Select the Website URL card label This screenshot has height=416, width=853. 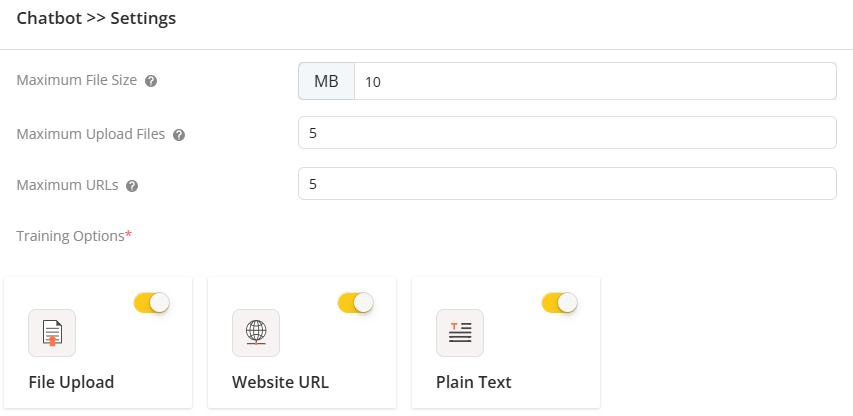(x=280, y=382)
